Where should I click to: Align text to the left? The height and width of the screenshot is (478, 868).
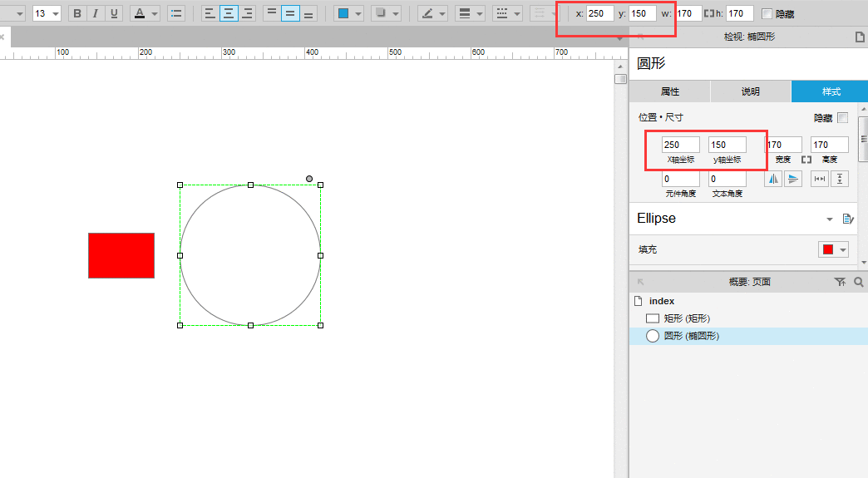(x=210, y=13)
